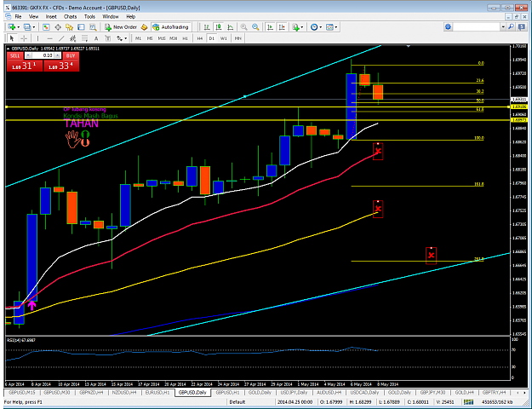Click the search magnifier icon
This screenshot has height=409, width=532.
[512, 26]
